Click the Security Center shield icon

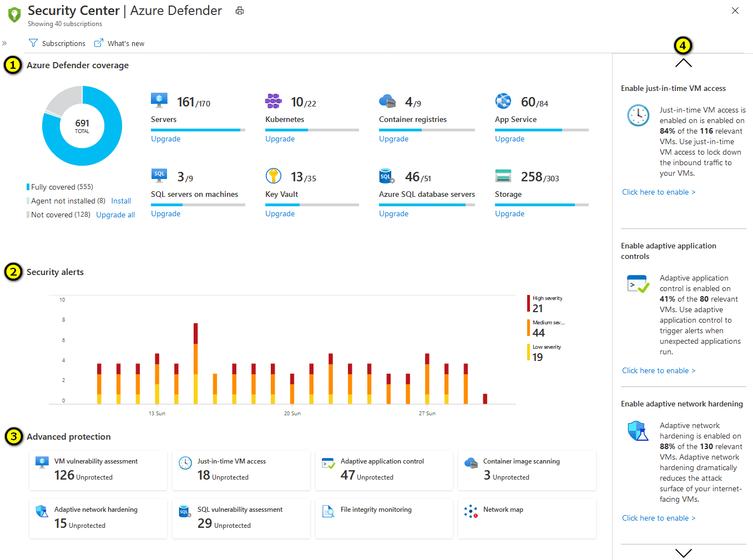(x=14, y=14)
